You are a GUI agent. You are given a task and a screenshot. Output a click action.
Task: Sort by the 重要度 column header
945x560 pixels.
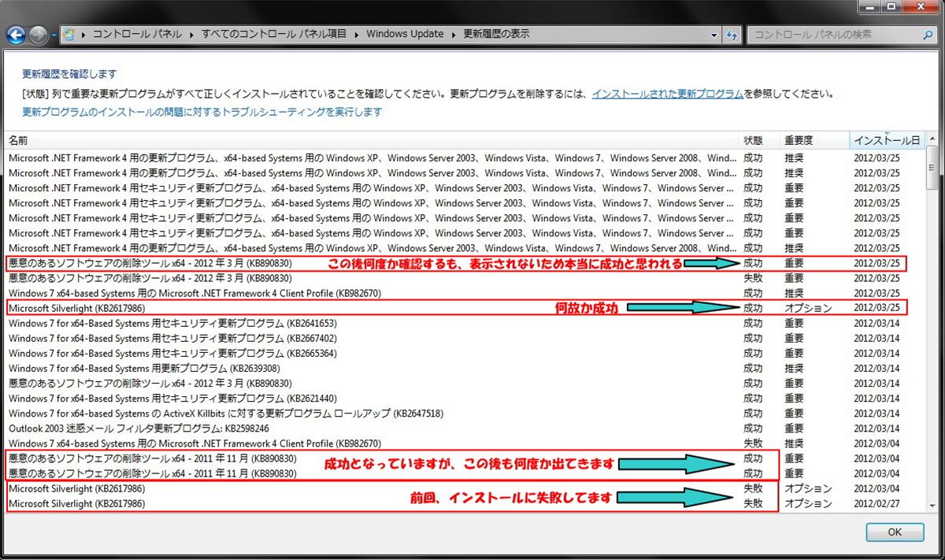point(814,140)
